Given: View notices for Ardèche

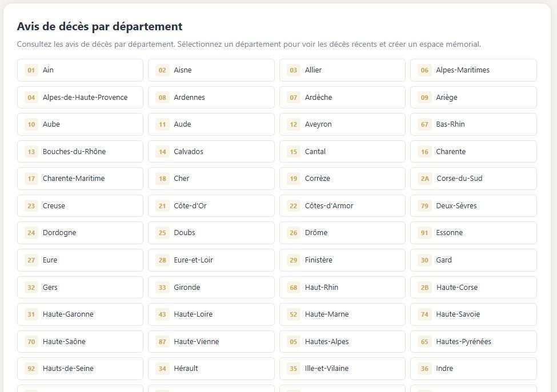Looking at the screenshot, I should (x=342, y=97).
